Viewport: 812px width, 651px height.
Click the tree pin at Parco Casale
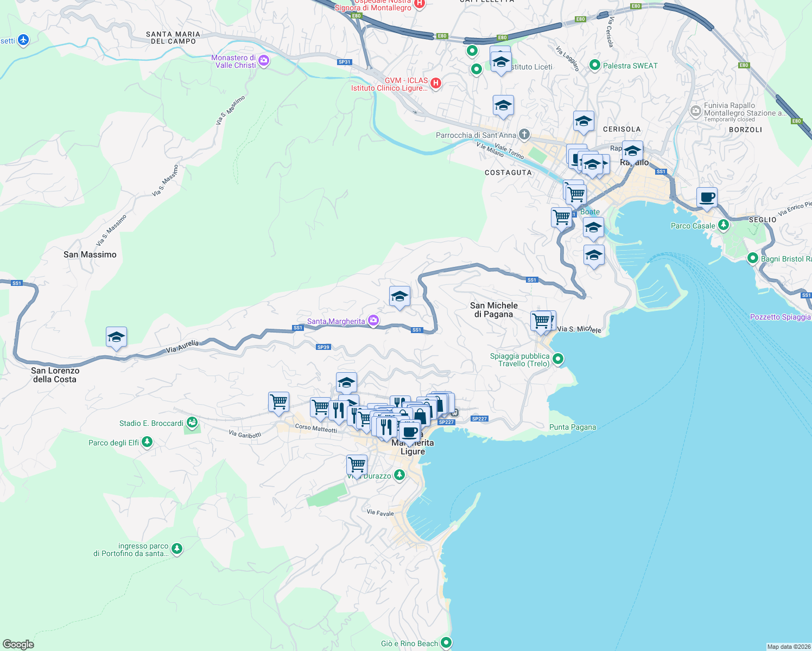coord(722,225)
